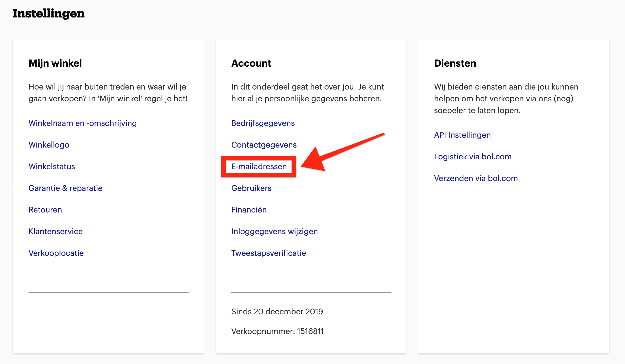Click Logistiek via bol.com link
The image size is (625, 364).
pyautogui.click(x=473, y=157)
